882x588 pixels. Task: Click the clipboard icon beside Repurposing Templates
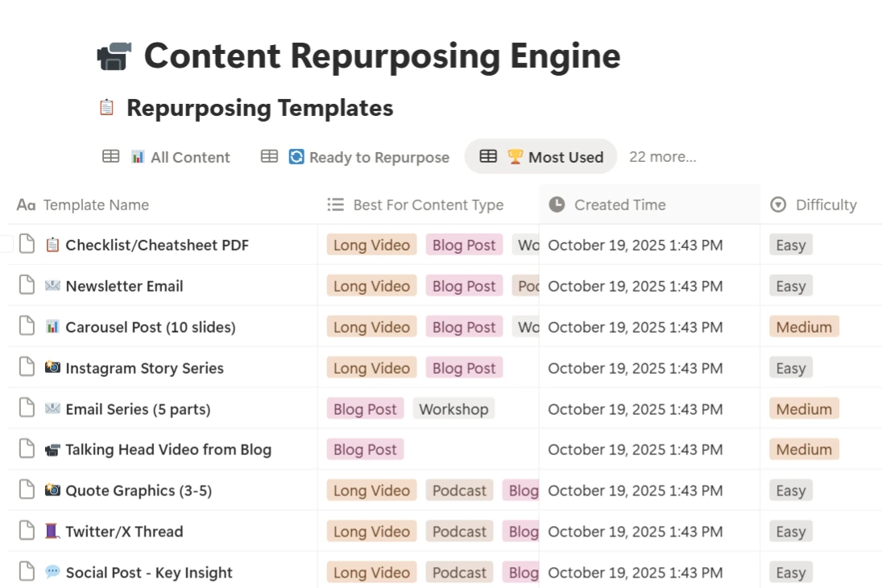tap(106, 107)
